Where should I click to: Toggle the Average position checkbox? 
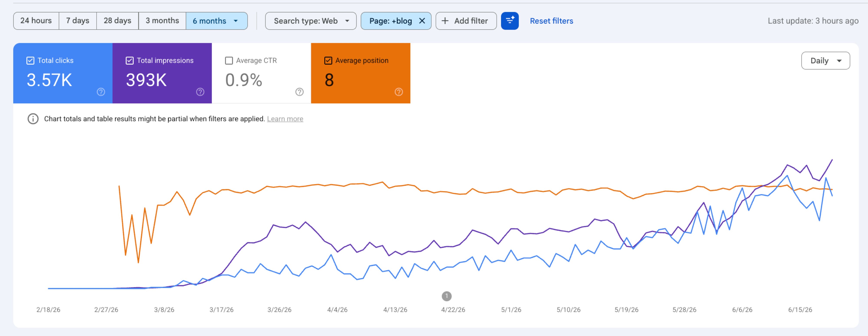click(x=328, y=61)
